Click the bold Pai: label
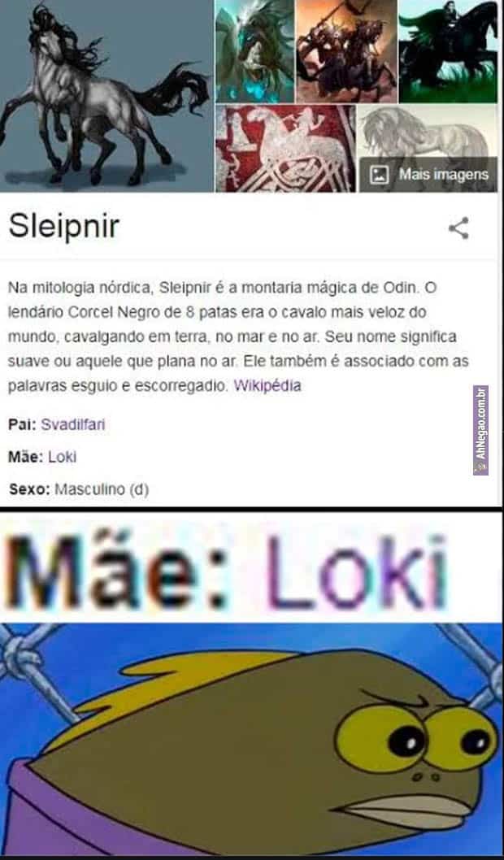The width and height of the screenshot is (504, 860). point(22,424)
